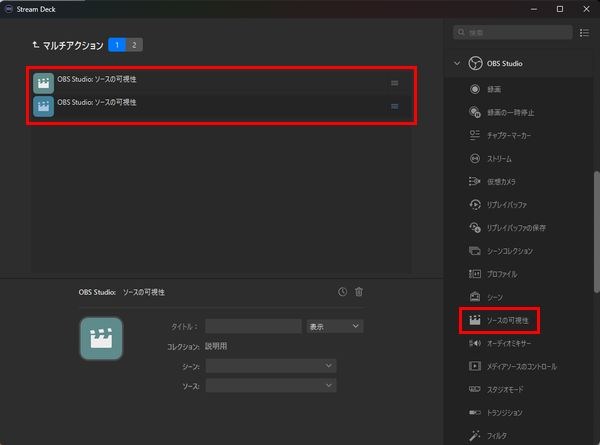Select the メディアソースのコントロール icon
Image resolution: width=600 pixels, height=445 pixels.
[x=474, y=366]
